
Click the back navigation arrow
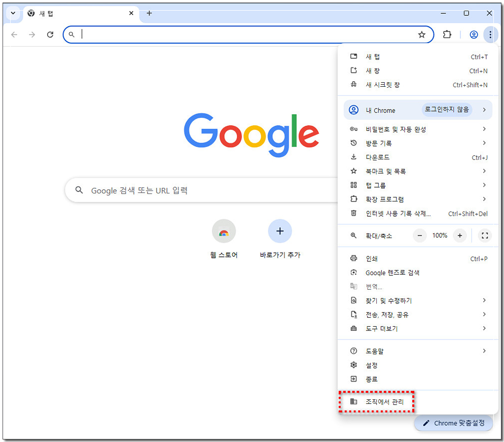point(14,35)
